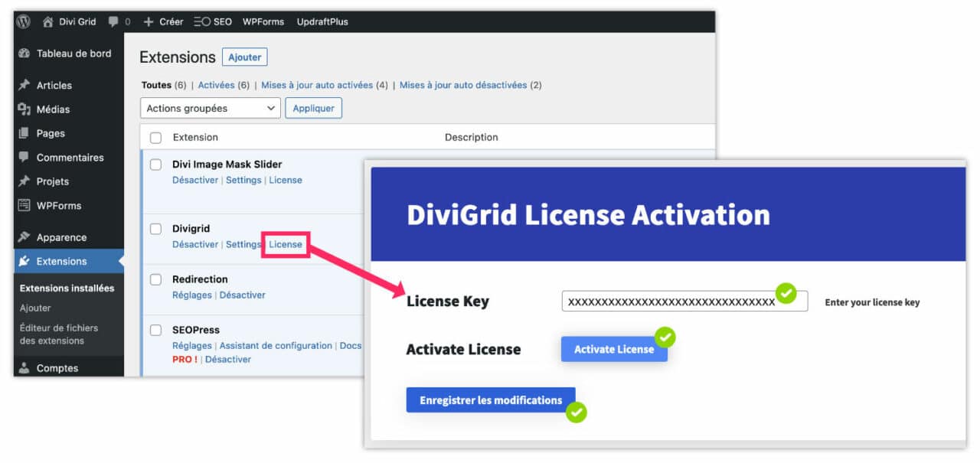This screenshot has height=463, width=980.
Task: Tick the select-all Extension header checkbox
Action: (155, 137)
